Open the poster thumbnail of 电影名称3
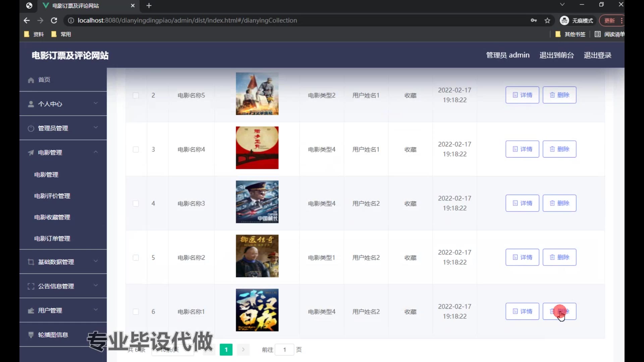Viewport: 644px width, 362px height. (x=257, y=202)
